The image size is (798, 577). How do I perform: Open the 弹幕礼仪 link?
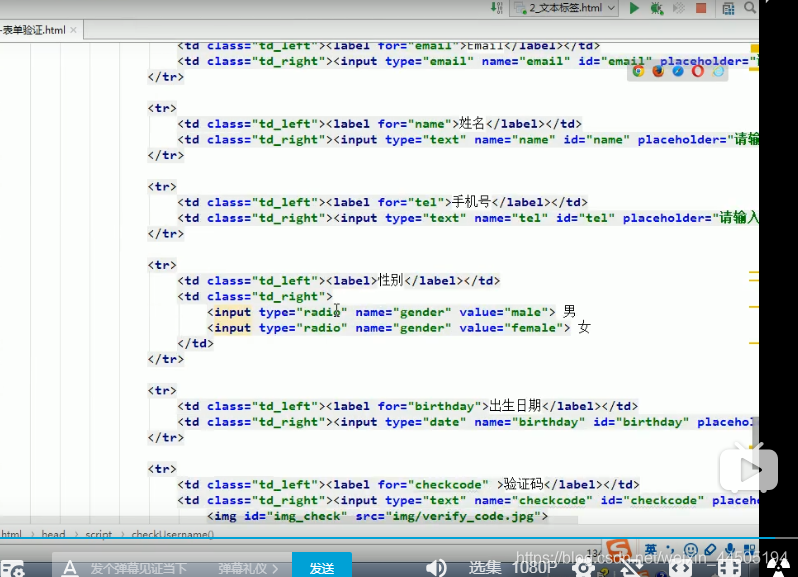[x=248, y=568]
